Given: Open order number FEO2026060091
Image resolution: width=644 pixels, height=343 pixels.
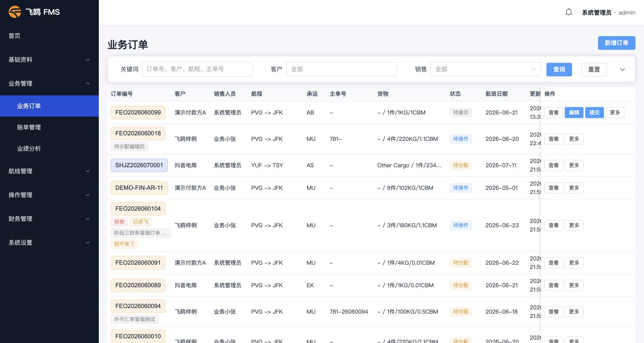Looking at the screenshot, I should [x=138, y=263].
